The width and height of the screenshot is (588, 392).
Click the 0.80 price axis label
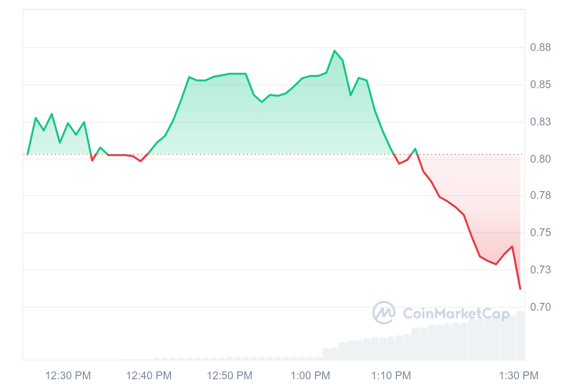point(540,159)
